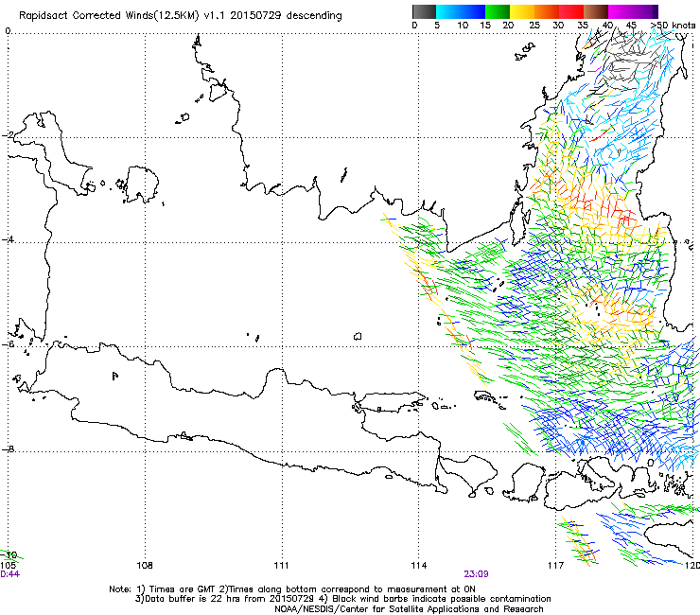Viewport: 700px width, 615px height.
Task: Click latitude label '-2' on left axis
Action: tap(8, 135)
